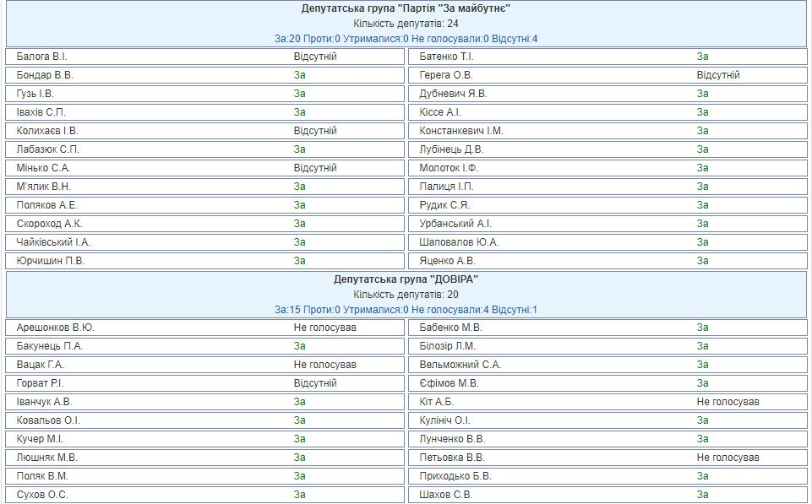Click the vote summary line showing За:20

tap(406, 39)
